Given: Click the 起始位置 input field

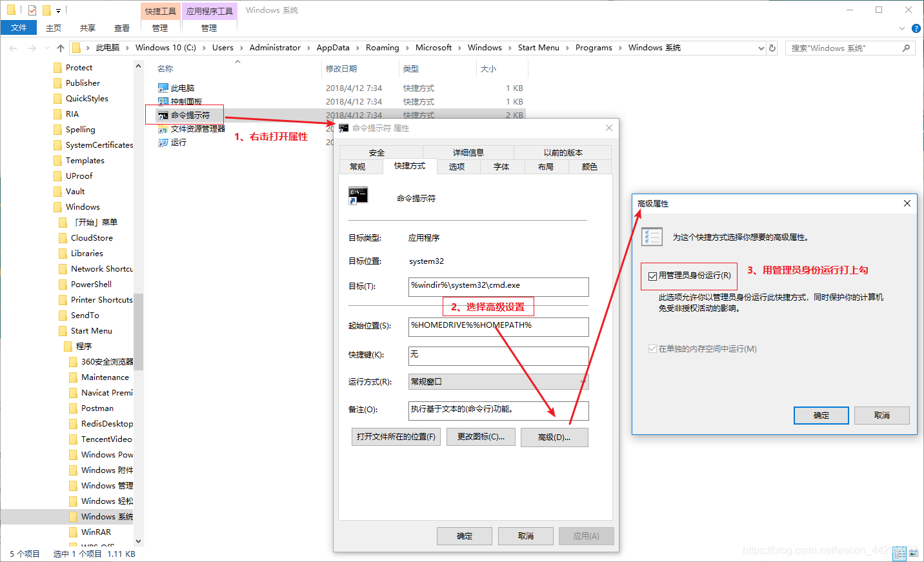Looking at the screenshot, I should [499, 326].
